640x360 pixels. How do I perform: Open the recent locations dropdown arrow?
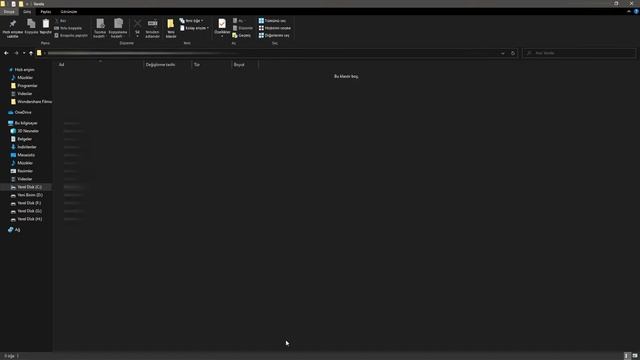click(24, 53)
